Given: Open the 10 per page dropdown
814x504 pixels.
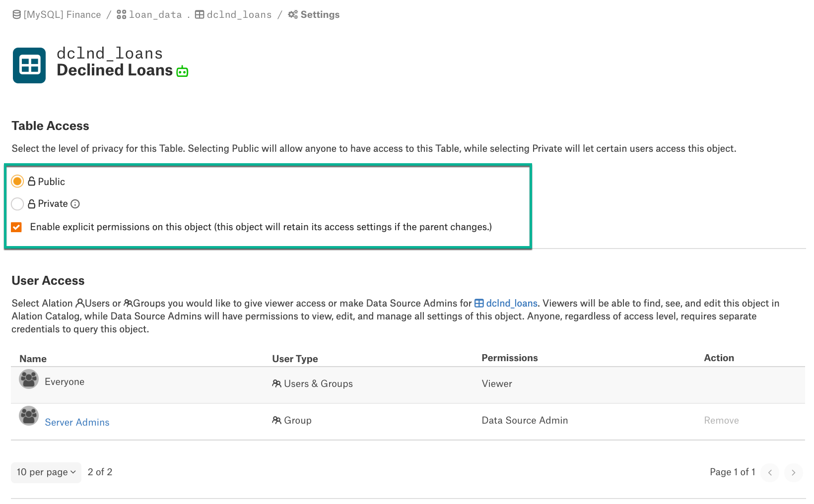Looking at the screenshot, I should [x=46, y=472].
